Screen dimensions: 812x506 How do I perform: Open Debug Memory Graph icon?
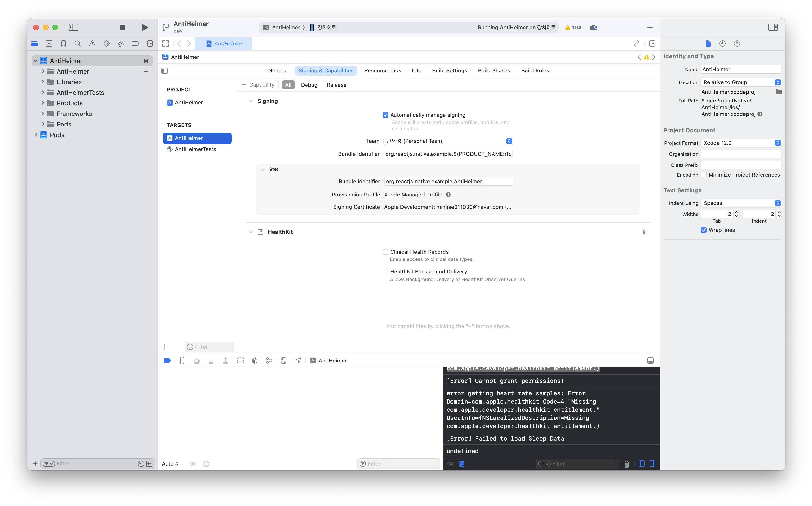(269, 361)
